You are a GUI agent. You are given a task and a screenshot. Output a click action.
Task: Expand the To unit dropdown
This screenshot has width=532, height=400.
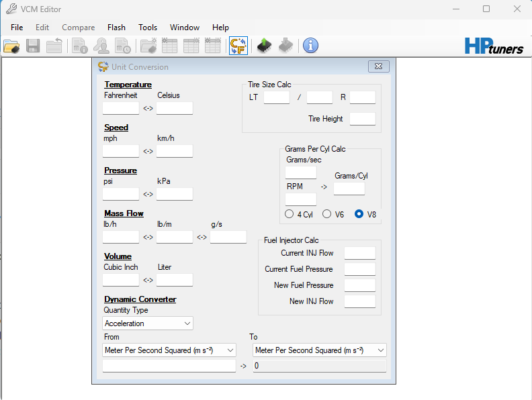[320, 350]
